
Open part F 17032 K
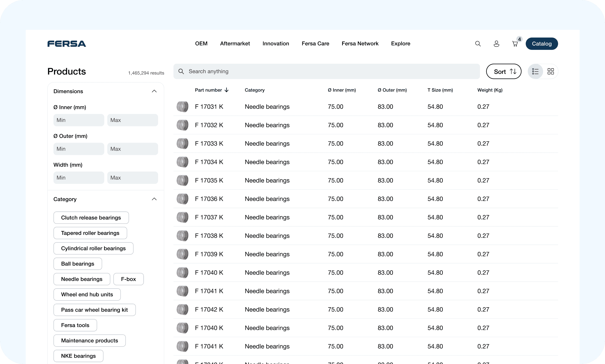coord(209,125)
